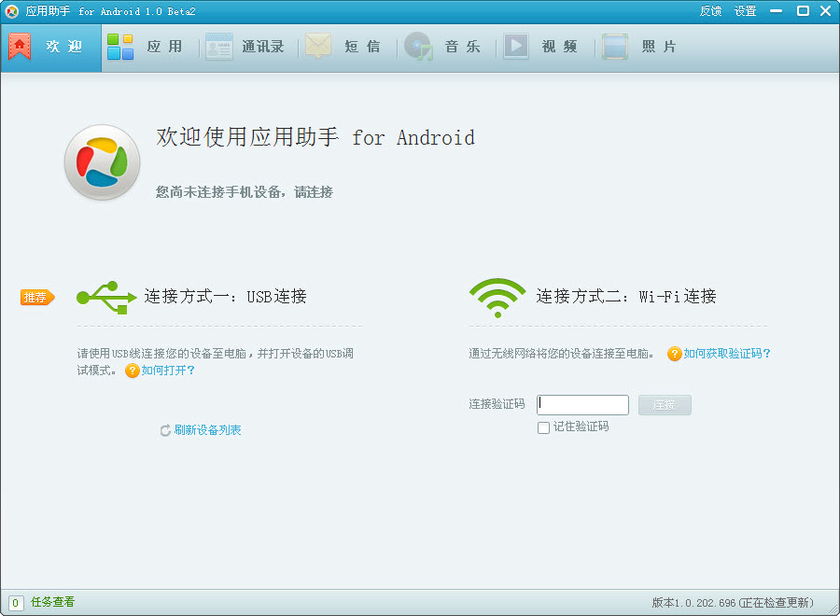Click text 您尚未连接手机设备,请连接
This screenshot has width=840, height=616.
click(245, 191)
